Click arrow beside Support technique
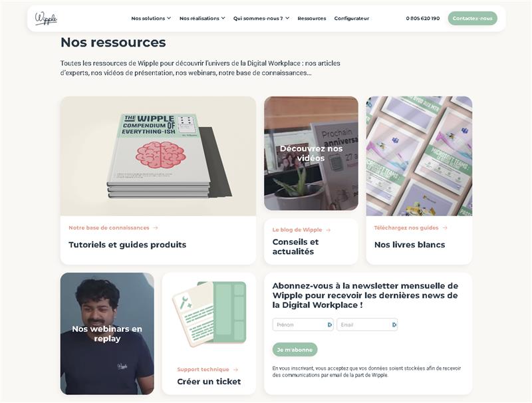The height and width of the screenshot is (403, 532). [x=235, y=370]
